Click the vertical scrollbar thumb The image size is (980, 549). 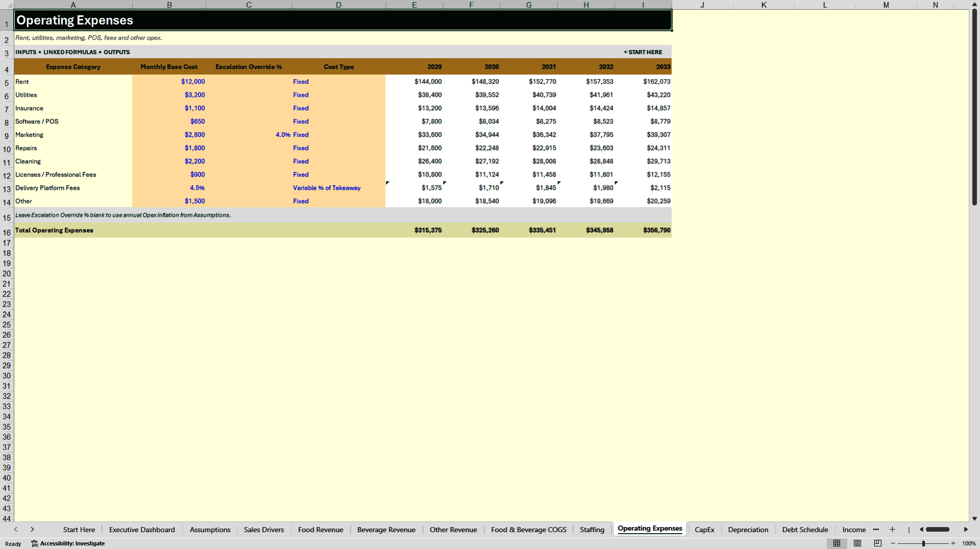tap(974, 107)
